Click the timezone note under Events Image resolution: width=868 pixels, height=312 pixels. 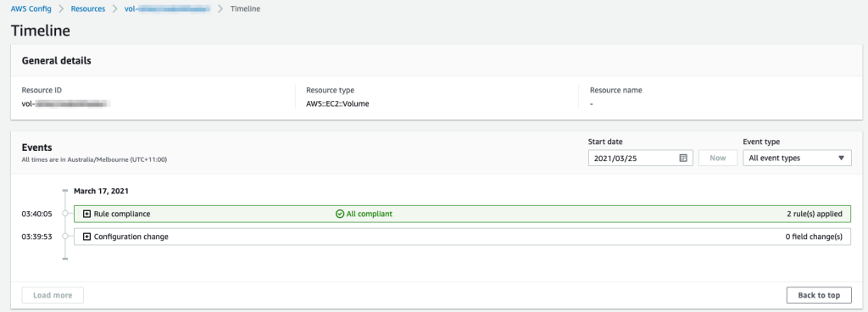click(94, 160)
